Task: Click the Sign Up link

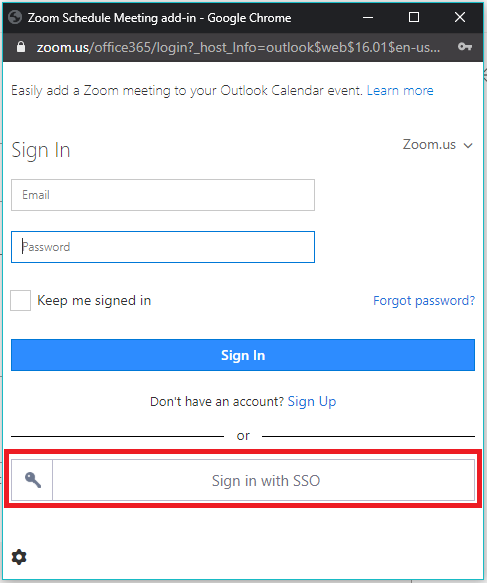Action: (x=312, y=402)
